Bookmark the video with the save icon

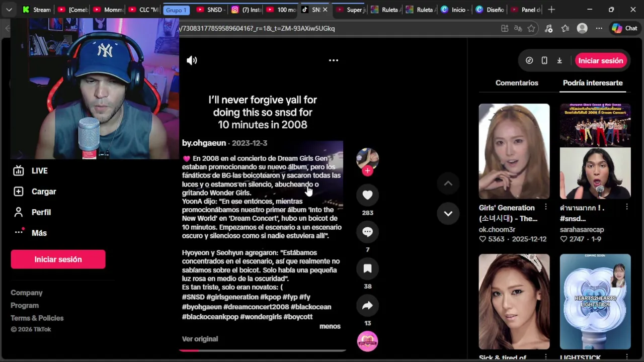click(x=367, y=268)
